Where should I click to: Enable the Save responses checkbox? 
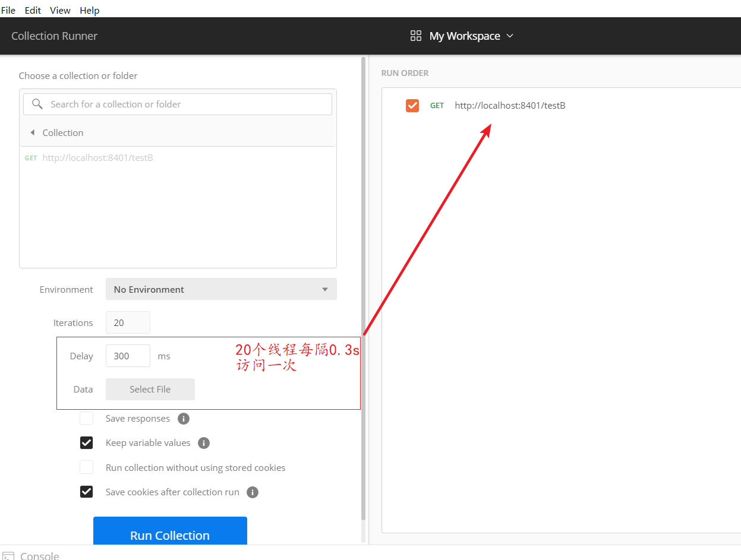pos(87,418)
